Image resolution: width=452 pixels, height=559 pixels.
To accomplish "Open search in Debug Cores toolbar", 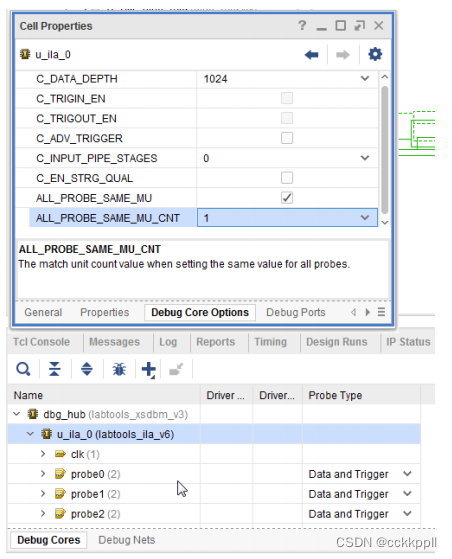I will (x=23, y=369).
